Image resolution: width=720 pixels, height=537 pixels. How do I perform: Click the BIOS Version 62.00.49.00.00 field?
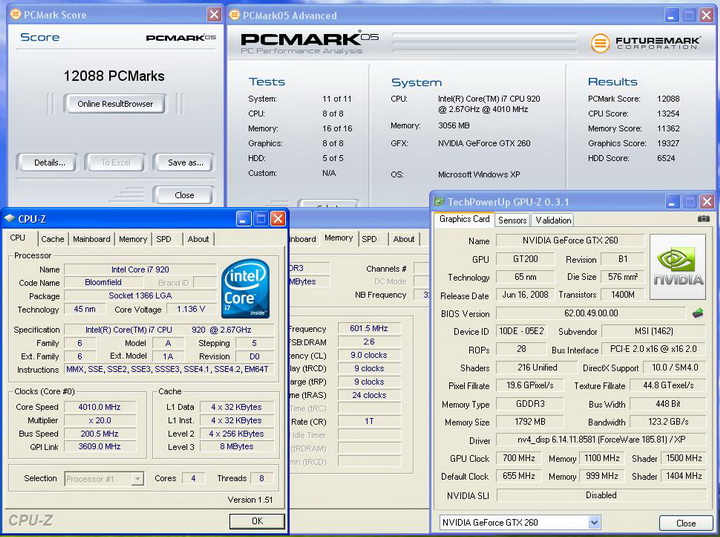click(x=591, y=313)
